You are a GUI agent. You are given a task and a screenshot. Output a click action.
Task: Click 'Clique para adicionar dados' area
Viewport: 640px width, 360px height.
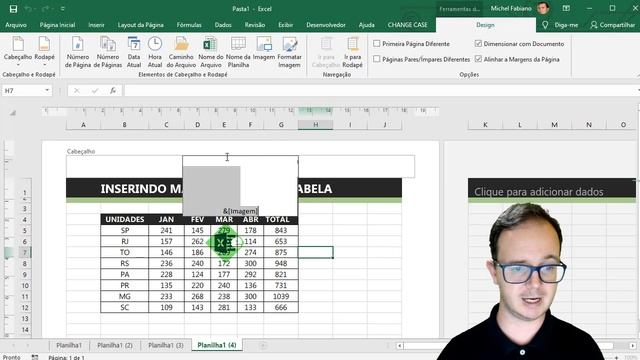[538, 191]
